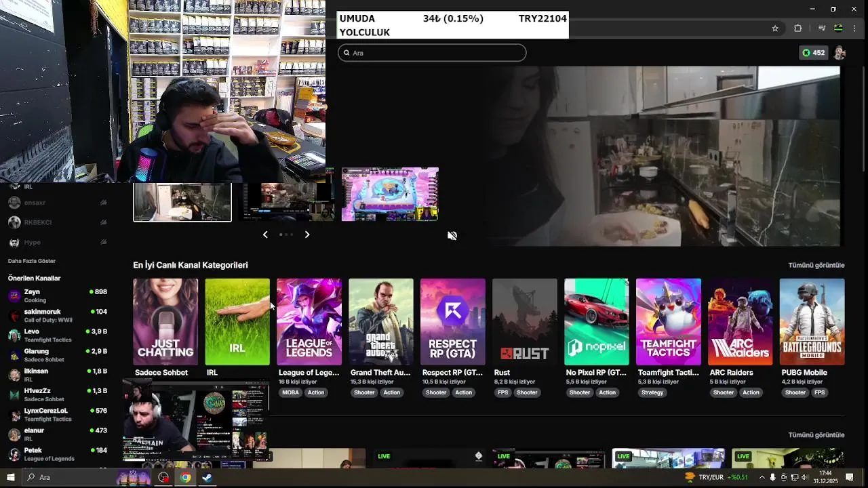Show next featured stream with right arrow

307,235
